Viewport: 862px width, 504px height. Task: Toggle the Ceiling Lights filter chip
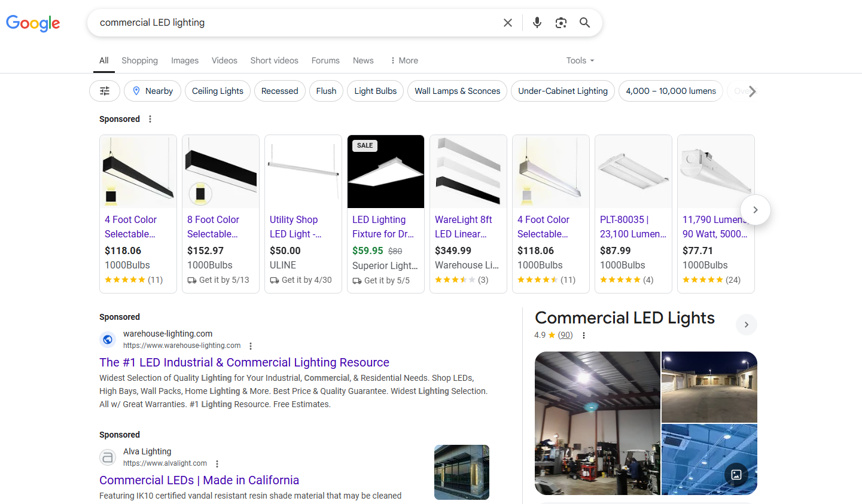[218, 91]
